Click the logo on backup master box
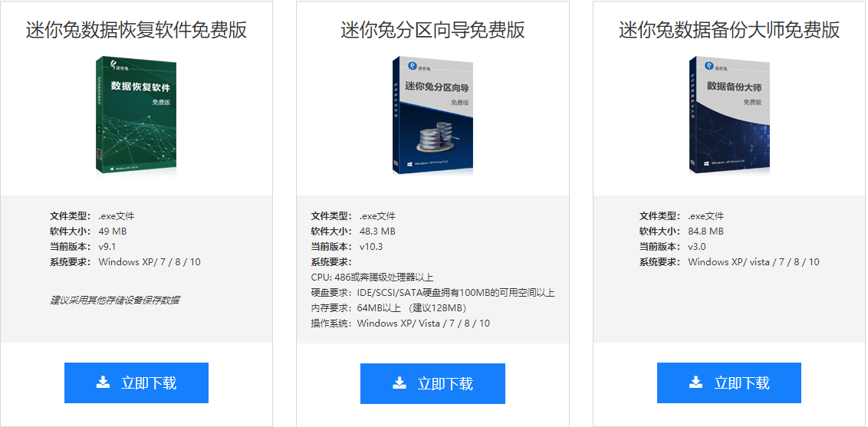This screenshot has height=427, width=868. [x=715, y=67]
